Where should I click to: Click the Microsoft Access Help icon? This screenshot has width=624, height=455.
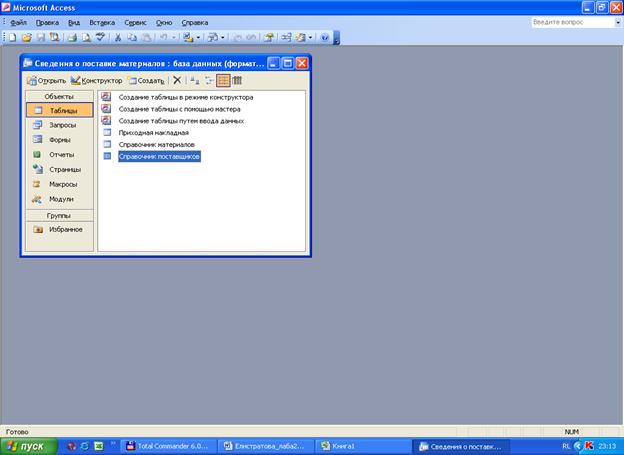(x=324, y=37)
